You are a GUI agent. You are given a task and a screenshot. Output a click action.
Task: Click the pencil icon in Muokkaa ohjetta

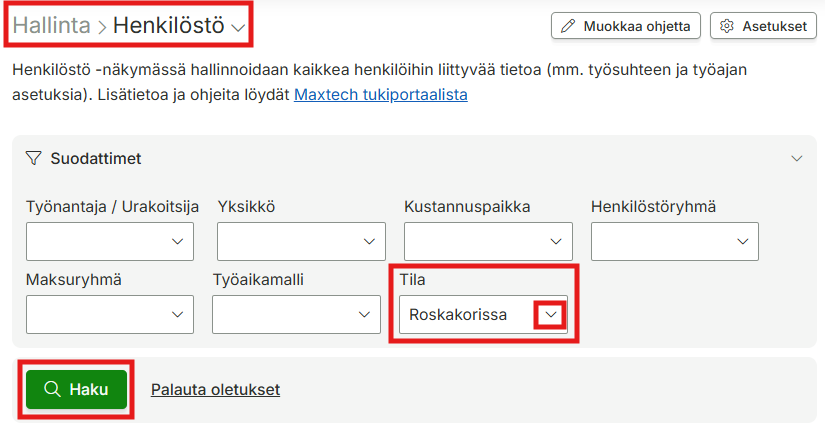[x=568, y=26]
